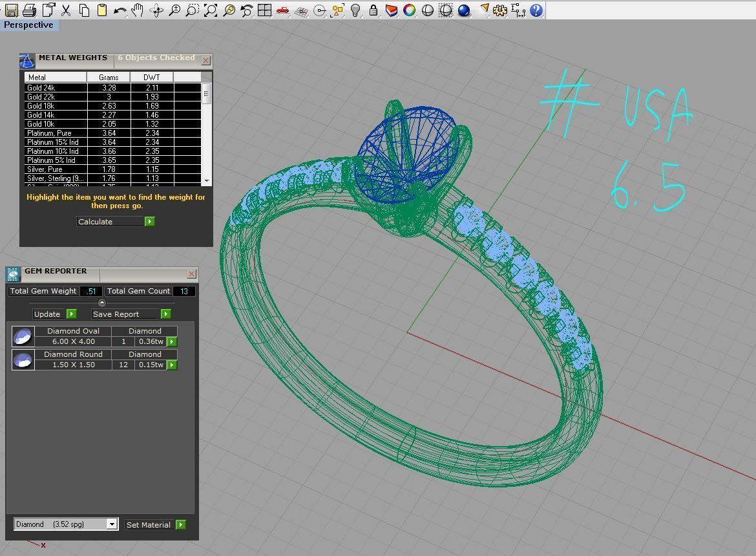Click the Print icon in toolbar
Screen dimensions: 756x556
pos(30,10)
